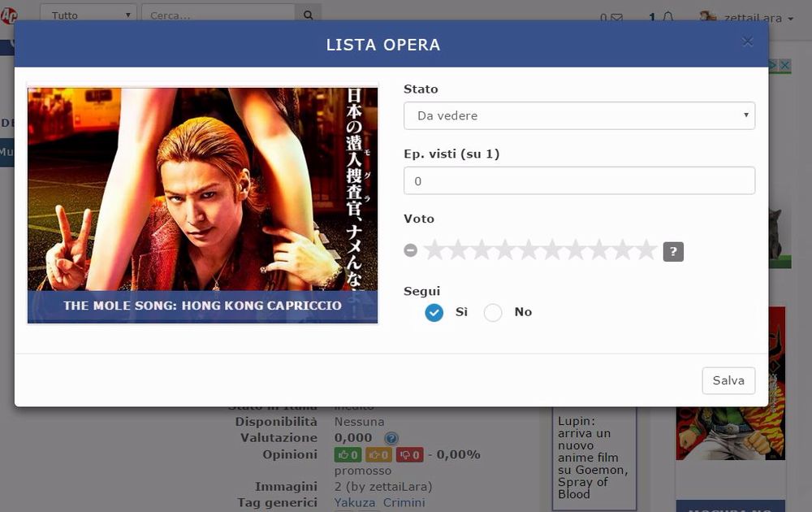Open the Stato dropdown showing Da vedere
This screenshot has width=812, height=512.
pos(579,115)
